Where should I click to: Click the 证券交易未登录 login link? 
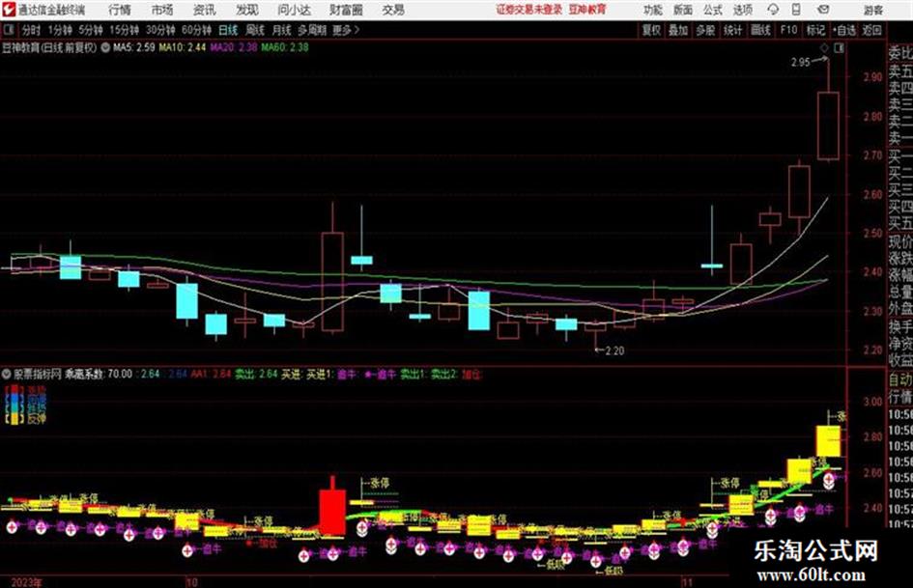click(529, 10)
